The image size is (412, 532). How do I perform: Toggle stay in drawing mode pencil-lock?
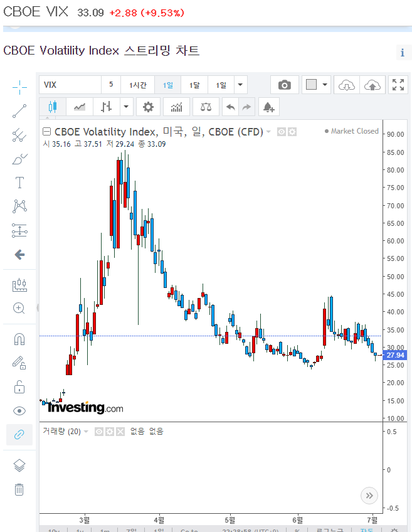[19, 363]
